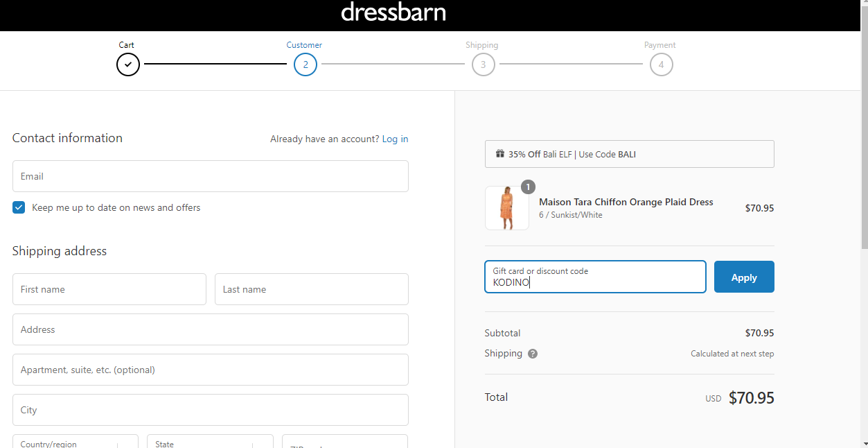Click the 6 / Sunkist/White variant text

(x=571, y=215)
